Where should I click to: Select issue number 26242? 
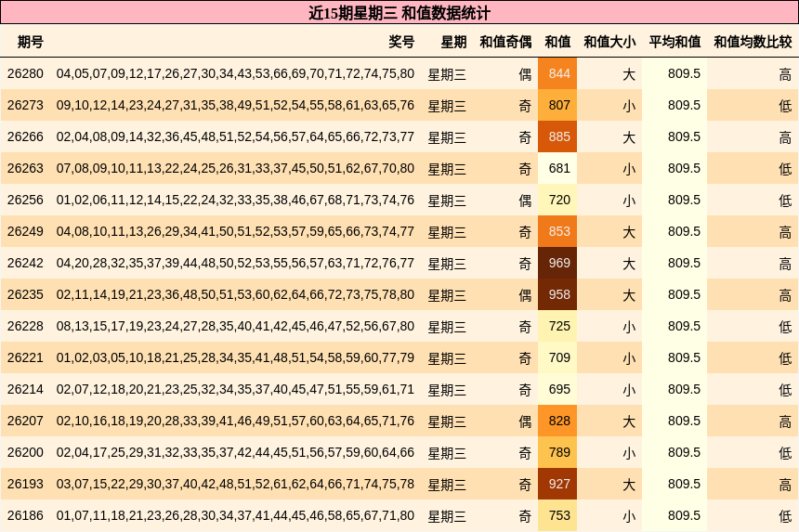coord(25,263)
